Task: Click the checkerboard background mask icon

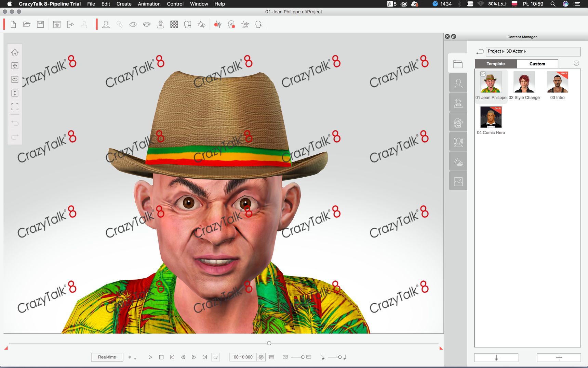Action: [174, 24]
